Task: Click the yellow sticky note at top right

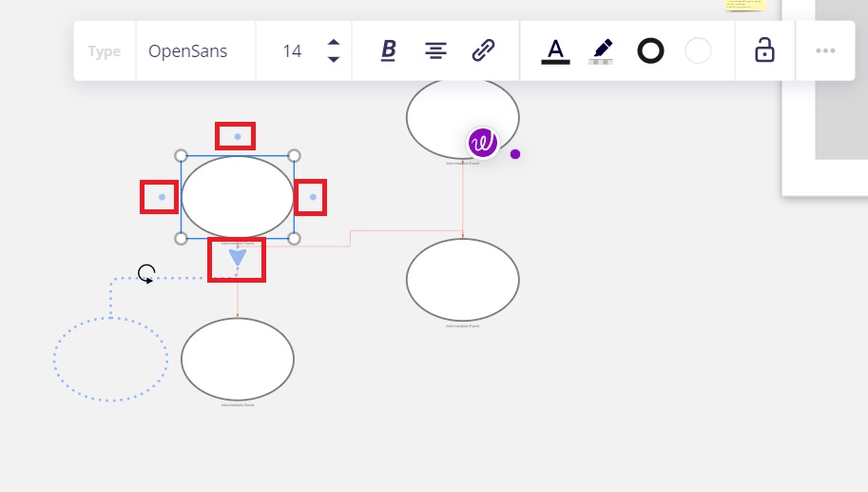Action: tap(745, 5)
